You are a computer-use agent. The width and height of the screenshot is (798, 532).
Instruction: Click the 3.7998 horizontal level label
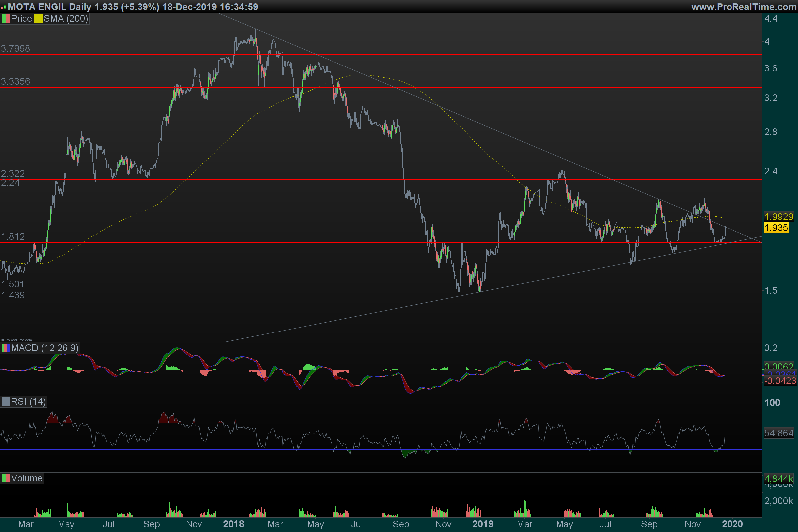click(x=15, y=48)
